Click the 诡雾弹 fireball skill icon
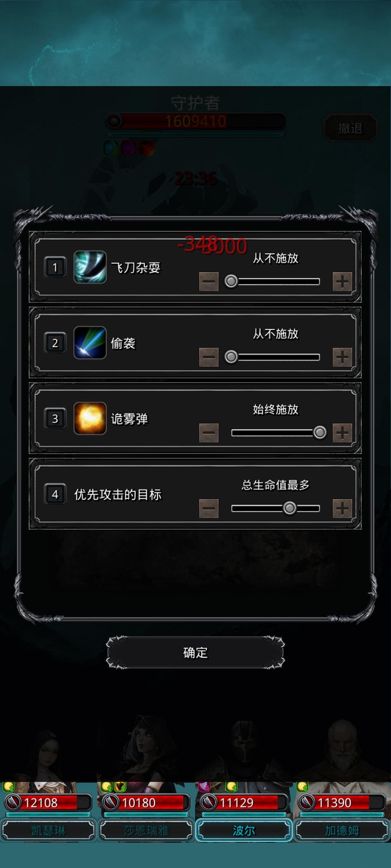 pyautogui.click(x=90, y=418)
